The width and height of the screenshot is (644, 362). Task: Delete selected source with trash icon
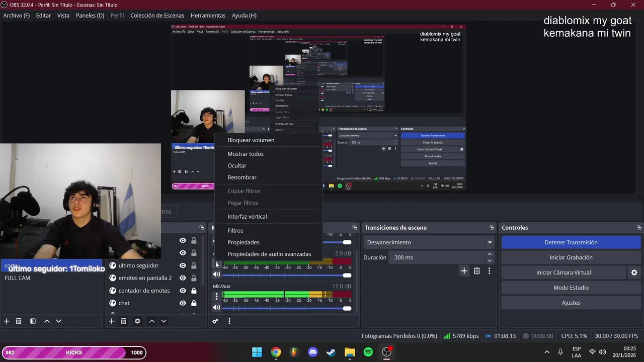(x=123, y=321)
